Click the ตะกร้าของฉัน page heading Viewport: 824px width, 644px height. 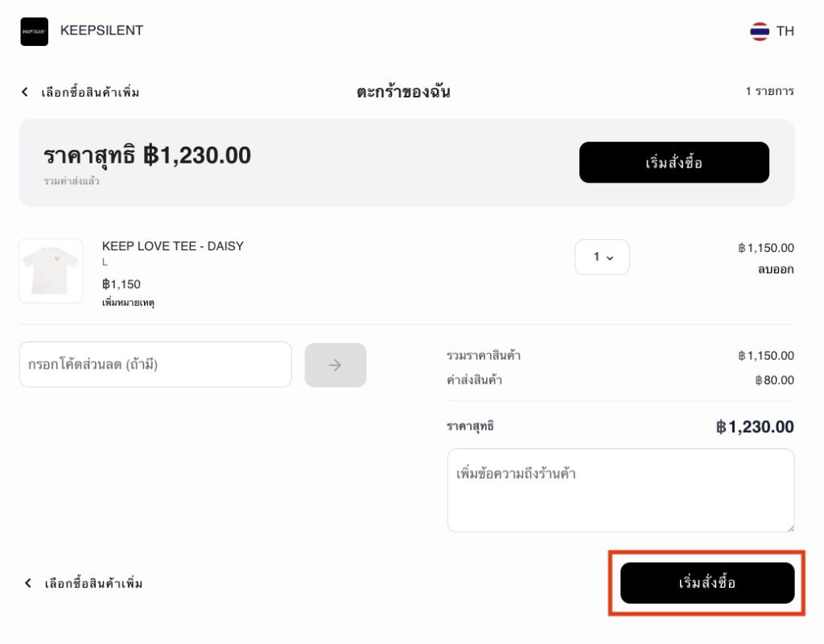403,92
